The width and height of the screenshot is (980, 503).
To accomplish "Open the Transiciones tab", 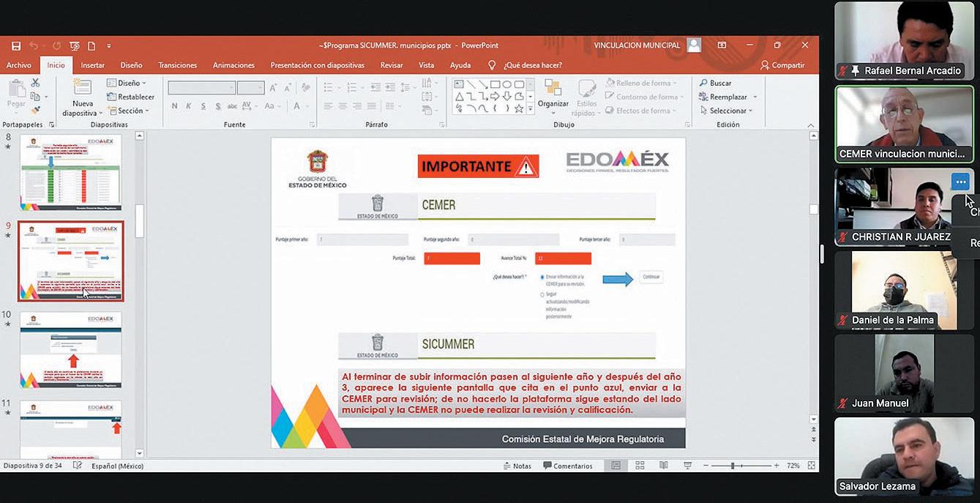I will tap(178, 65).
